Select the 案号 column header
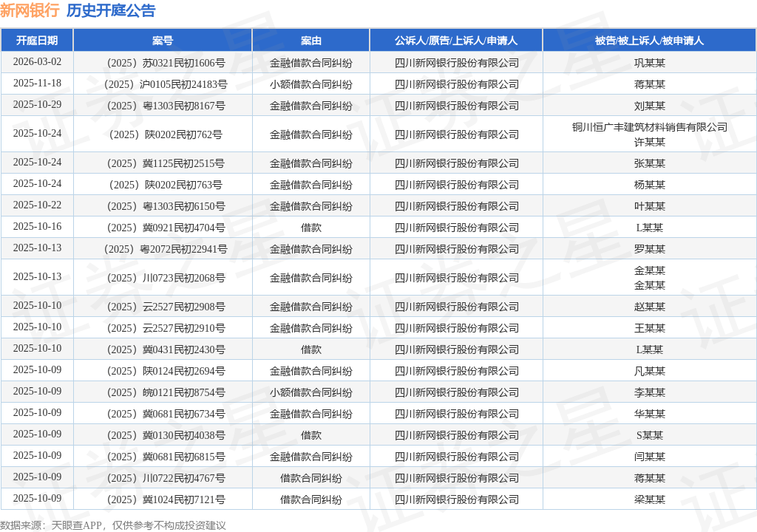Screen dimensions: 757x532 [x=163, y=41]
